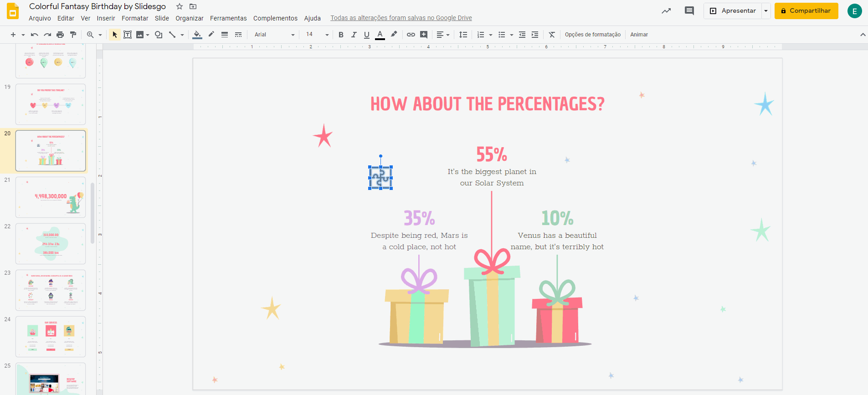Select slide 21 thumbnail with 4,498,300,000
Viewport: 868px width, 395px height.
pyautogui.click(x=51, y=197)
